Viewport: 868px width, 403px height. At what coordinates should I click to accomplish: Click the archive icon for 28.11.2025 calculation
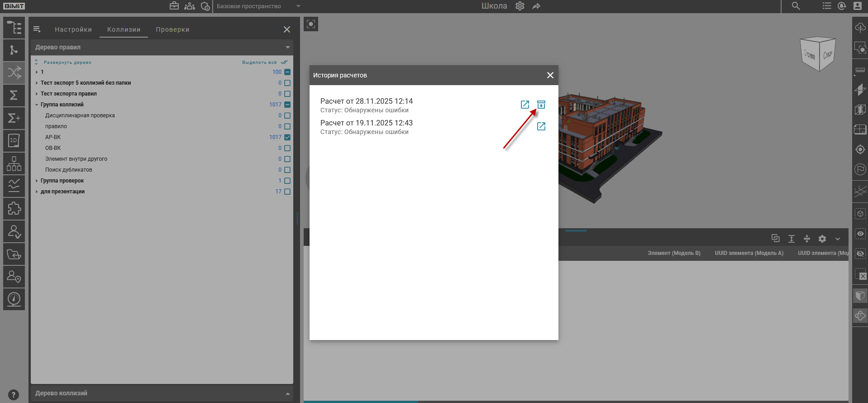tap(541, 105)
